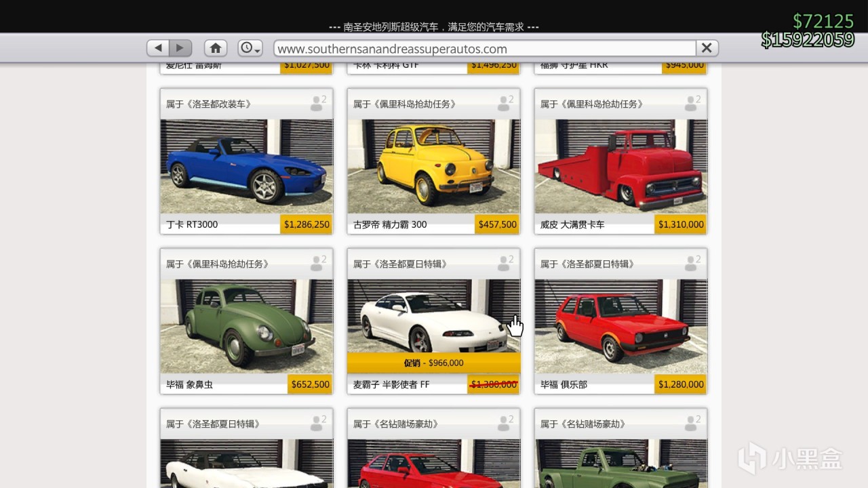
Task: Select the 毕福 俱乐部 vehicle name
Action: 564,384
